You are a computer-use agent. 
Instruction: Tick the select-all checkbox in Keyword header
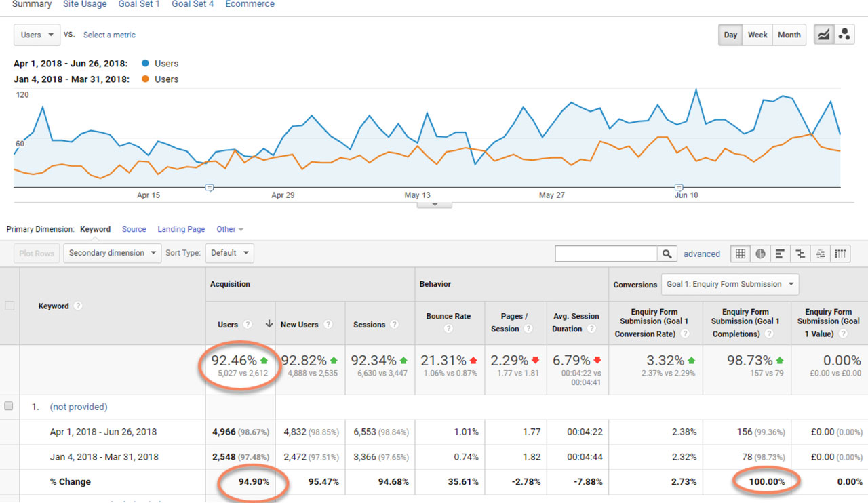click(x=9, y=306)
